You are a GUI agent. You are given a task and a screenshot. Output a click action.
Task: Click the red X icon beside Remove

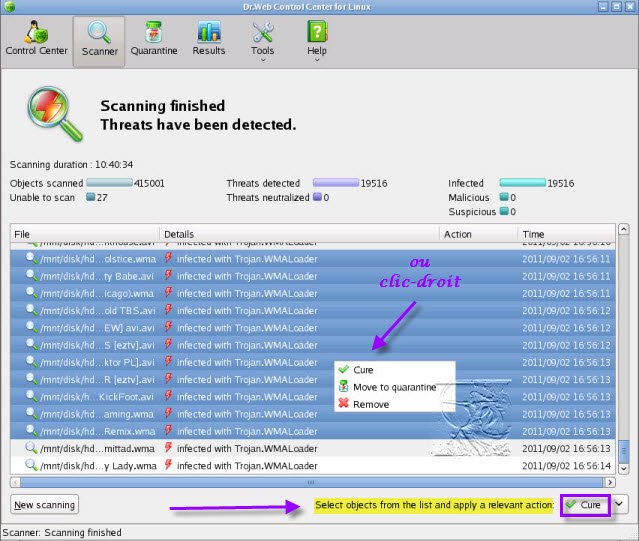344,403
